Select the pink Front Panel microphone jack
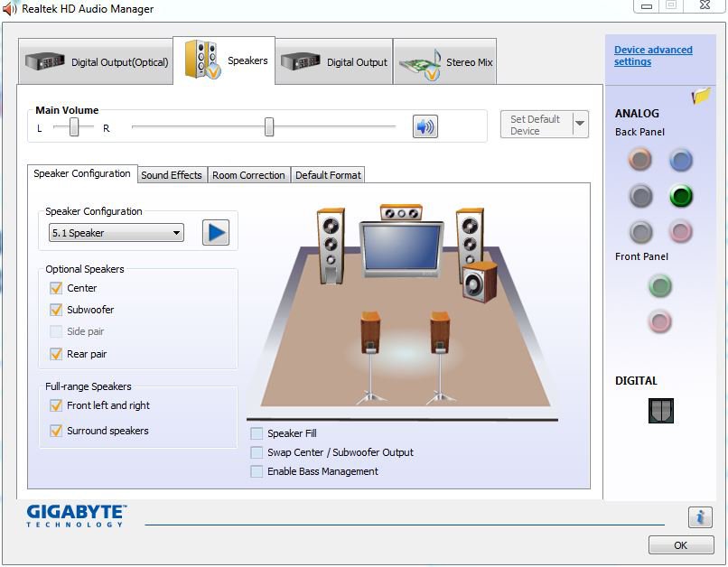This screenshot has width=728, height=567. 659,321
